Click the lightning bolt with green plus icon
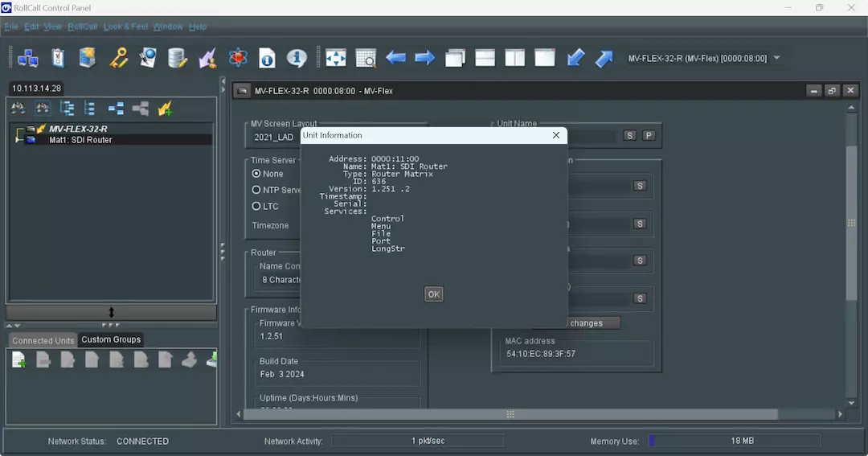Image resolution: width=868 pixels, height=456 pixels. tap(165, 108)
